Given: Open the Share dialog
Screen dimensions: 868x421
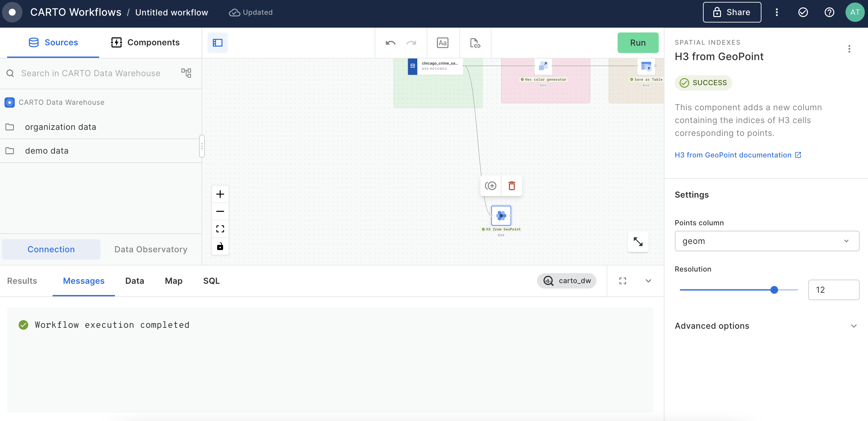Looking at the screenshot, I should (x=732, y=12).
